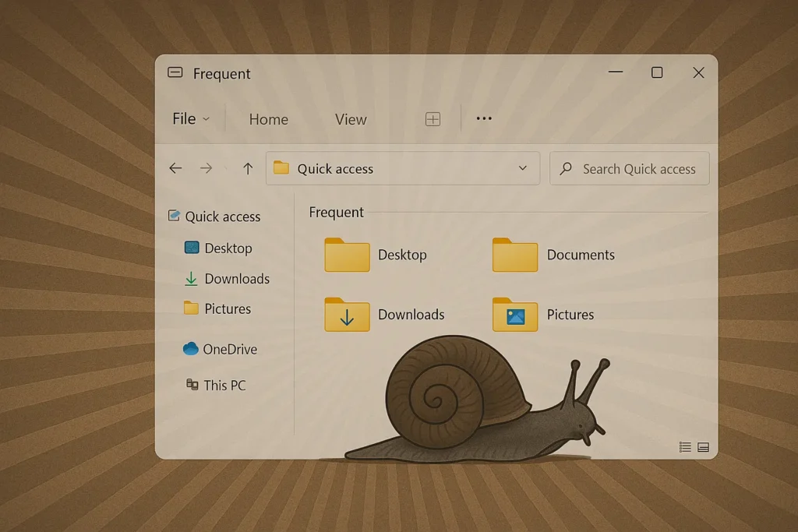Click the new tab plus icon
The width and height of the screenshot is (798, 532).
coord(433,119)
